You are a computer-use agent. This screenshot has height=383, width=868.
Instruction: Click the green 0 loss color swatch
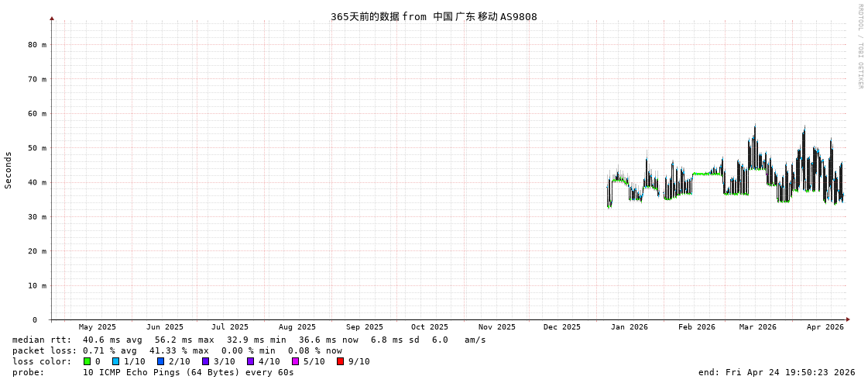click(87, 361)
